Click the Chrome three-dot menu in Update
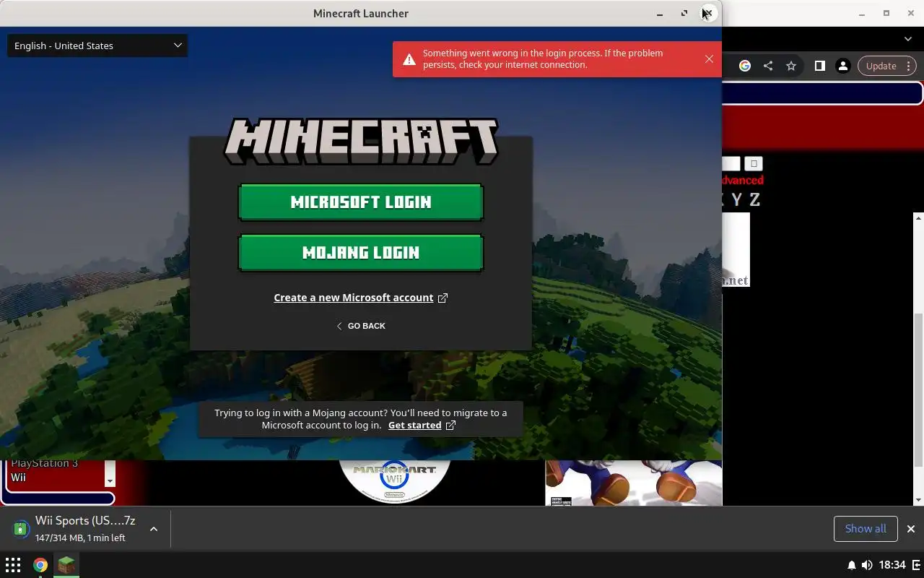Image resolution: width=924 pixels, height=578 pixels. pyautogui.click(x=909, y=66)
